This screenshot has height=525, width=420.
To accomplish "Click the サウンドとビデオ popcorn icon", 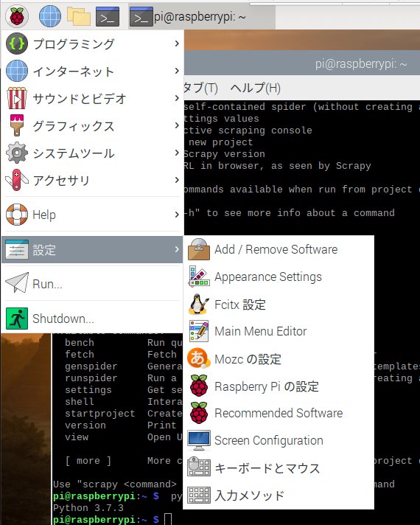I will [17, 98].
